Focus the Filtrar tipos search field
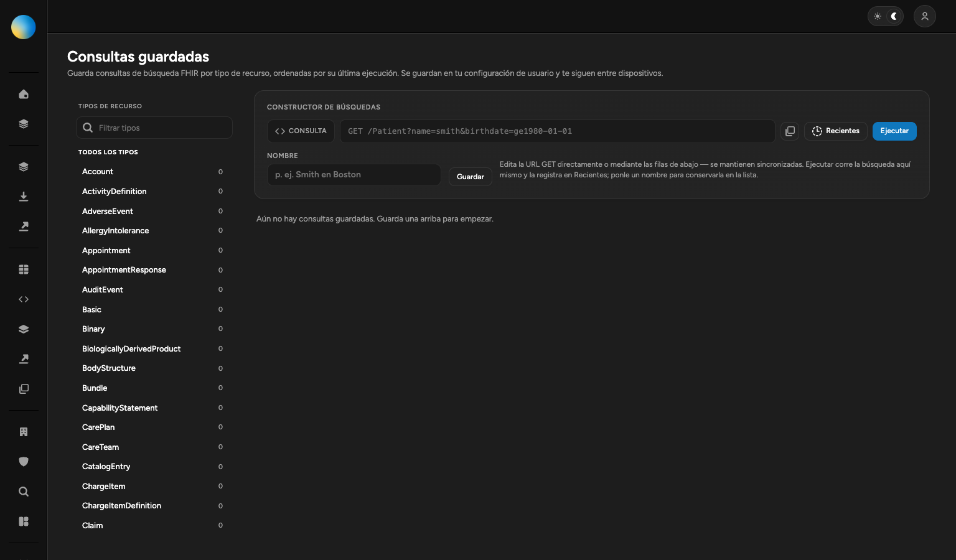The width and height of the screenshot is (956, 560). pos(154,128)
